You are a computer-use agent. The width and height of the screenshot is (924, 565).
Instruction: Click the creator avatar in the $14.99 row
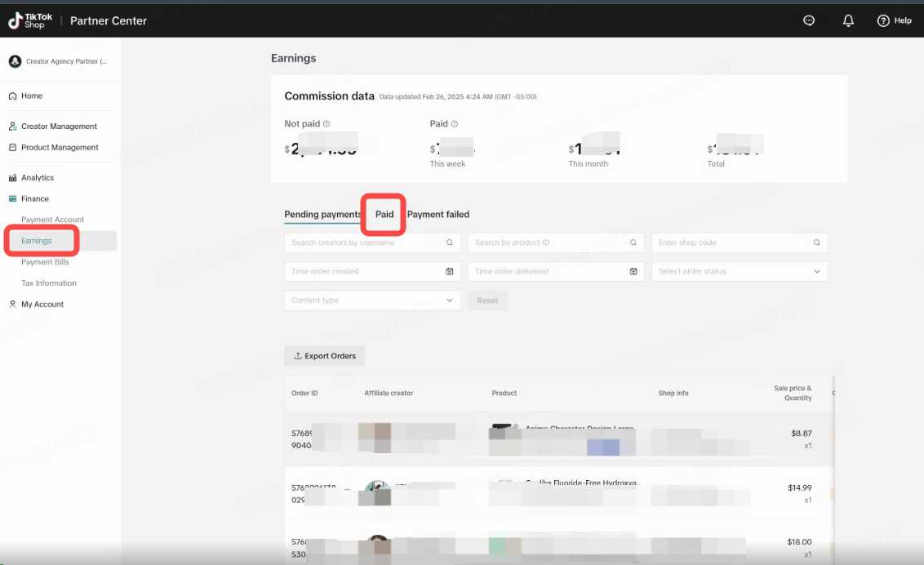pos(377,493)
